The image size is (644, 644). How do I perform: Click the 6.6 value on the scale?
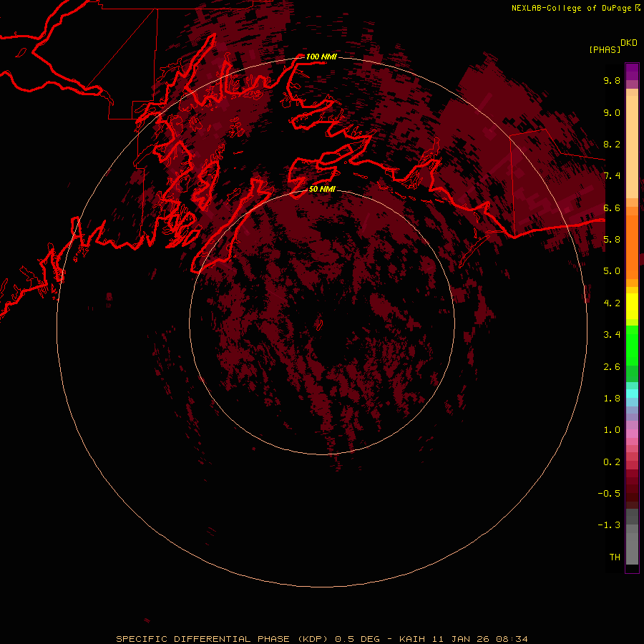click(x=612, y=208)
